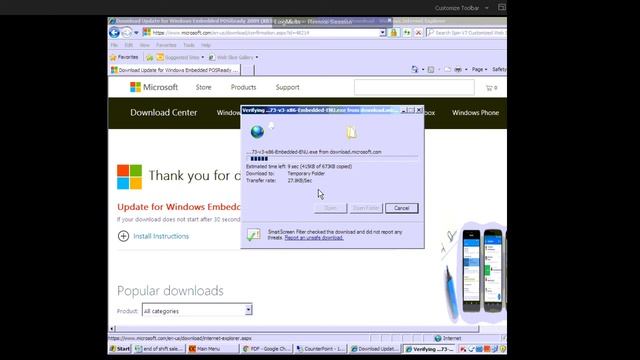
Task: Open the Page dropdown menu
Action: pos(479,70)
